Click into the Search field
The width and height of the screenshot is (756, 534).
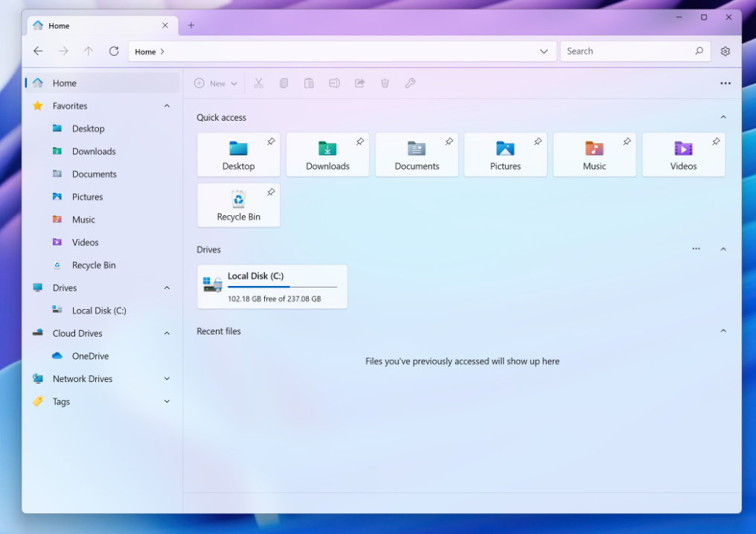tap(625, 51)
